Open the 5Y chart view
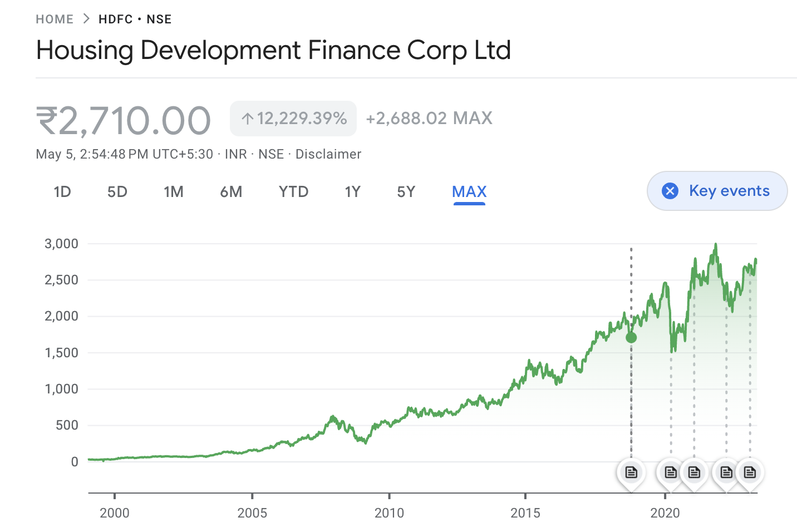Screen dimensions: 797x532 coord(406,191)
